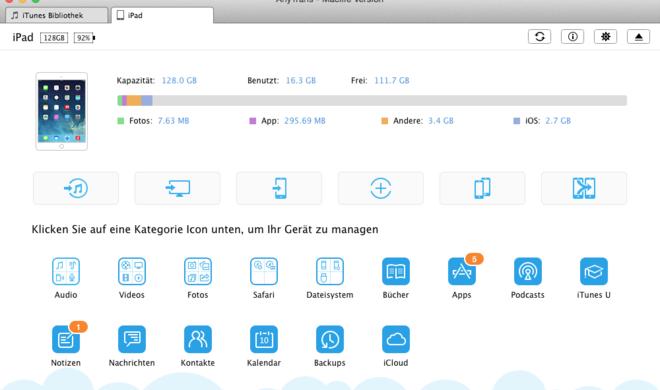Click the 92% battery indicator
This screenshot has width=660, height=390.
point(84,38)
